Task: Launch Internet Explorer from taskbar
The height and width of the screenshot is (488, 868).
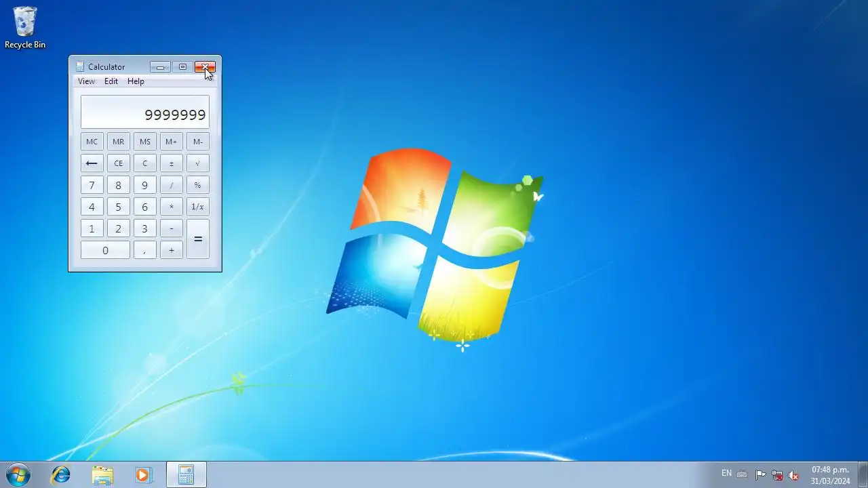Action: point(61,474)
